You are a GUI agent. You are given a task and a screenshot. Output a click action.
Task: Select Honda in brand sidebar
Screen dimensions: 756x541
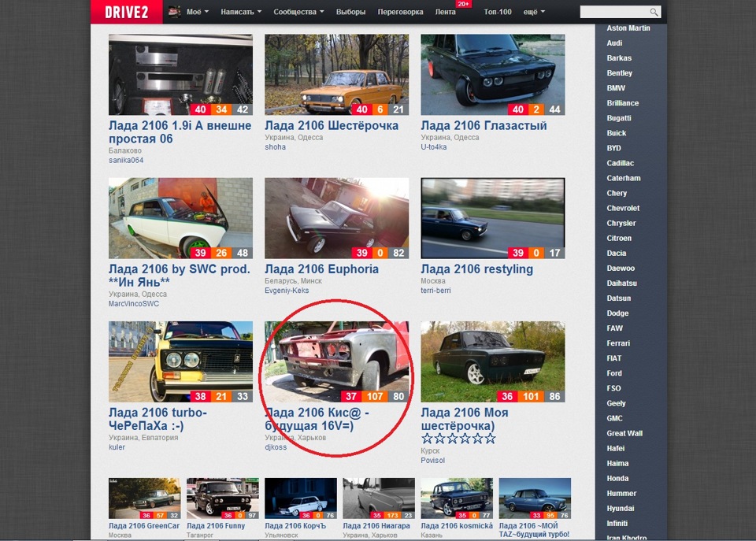click(617, 478)
